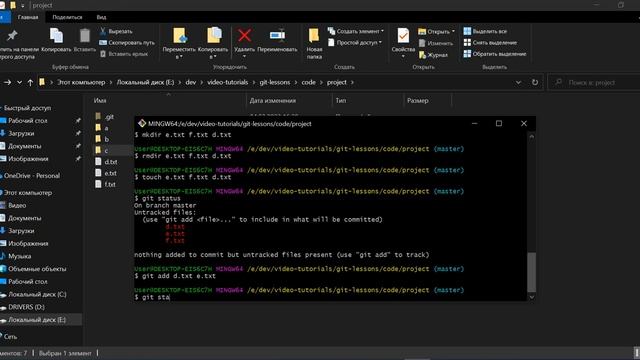The width and height of the screenshot is (640, 360).
Task: Open DRIVERS (D:) in sidebar
Action: tap(26, 307)
